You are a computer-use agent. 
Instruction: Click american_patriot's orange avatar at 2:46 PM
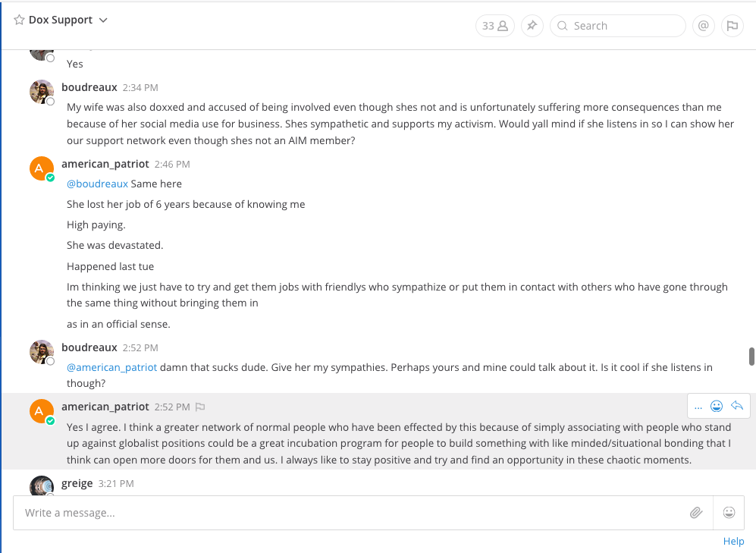click(41, 168)
